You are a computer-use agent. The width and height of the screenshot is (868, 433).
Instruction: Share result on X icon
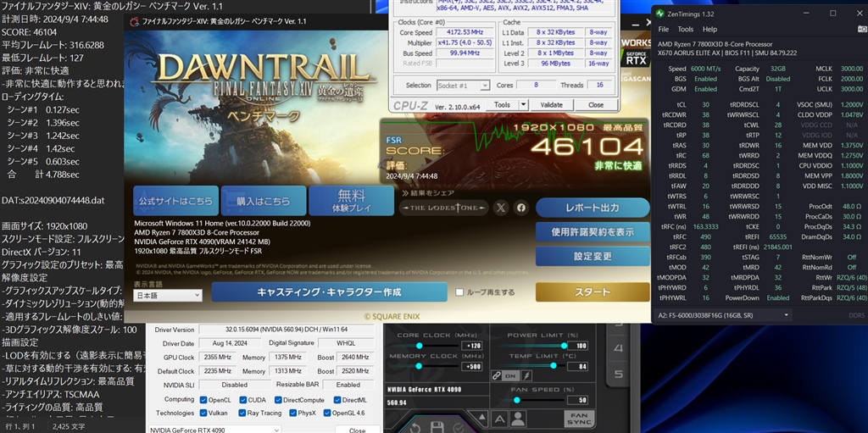pos(501,208)
